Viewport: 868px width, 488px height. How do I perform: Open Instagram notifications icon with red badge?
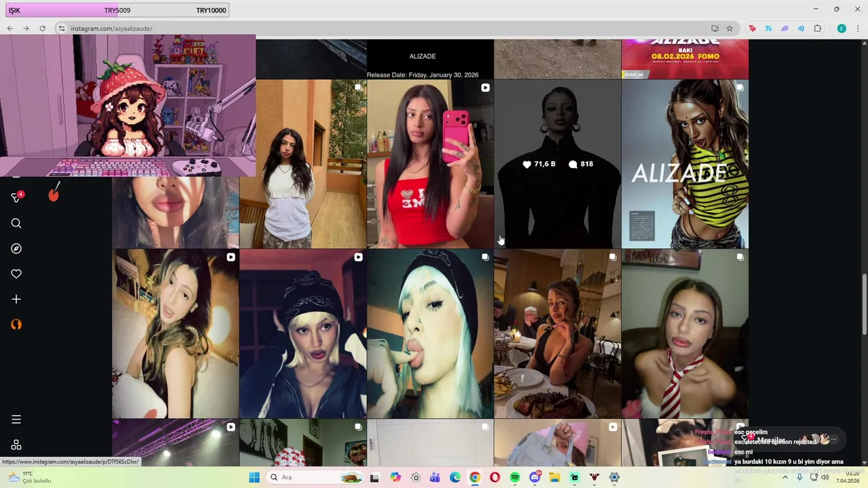coord(17,197)
